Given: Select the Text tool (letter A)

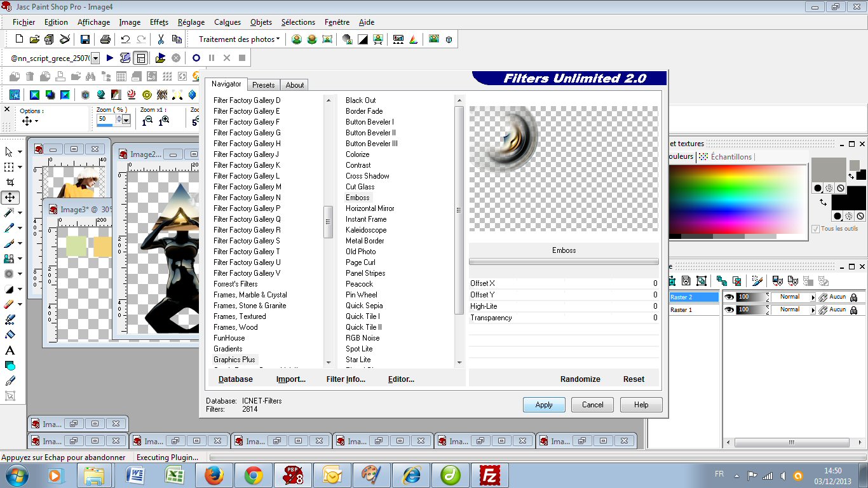Looking at the screenshot, I should (x=10, y=350).
